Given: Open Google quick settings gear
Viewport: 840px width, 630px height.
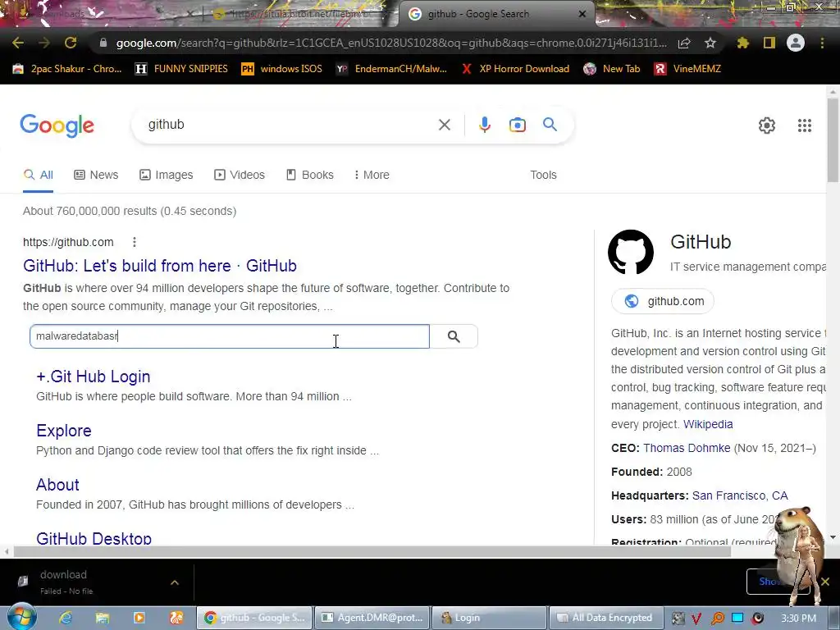Looking at the screenshot, I should click(767, 126).
